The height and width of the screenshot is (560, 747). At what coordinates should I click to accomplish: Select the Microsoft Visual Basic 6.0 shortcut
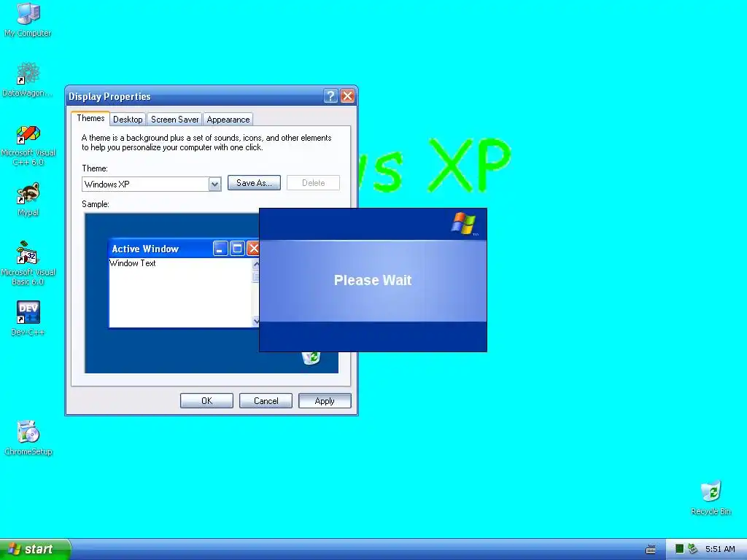coord(28,263)
